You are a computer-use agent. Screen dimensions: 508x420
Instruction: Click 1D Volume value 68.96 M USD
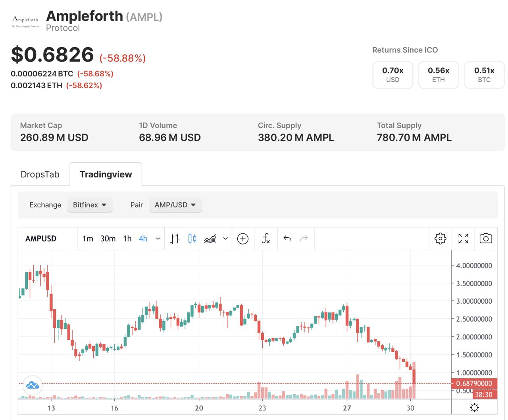tap(170, 138)
